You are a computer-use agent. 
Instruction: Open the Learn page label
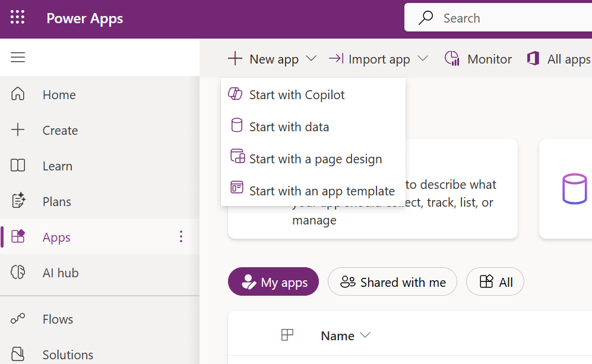tap(58, 166)
